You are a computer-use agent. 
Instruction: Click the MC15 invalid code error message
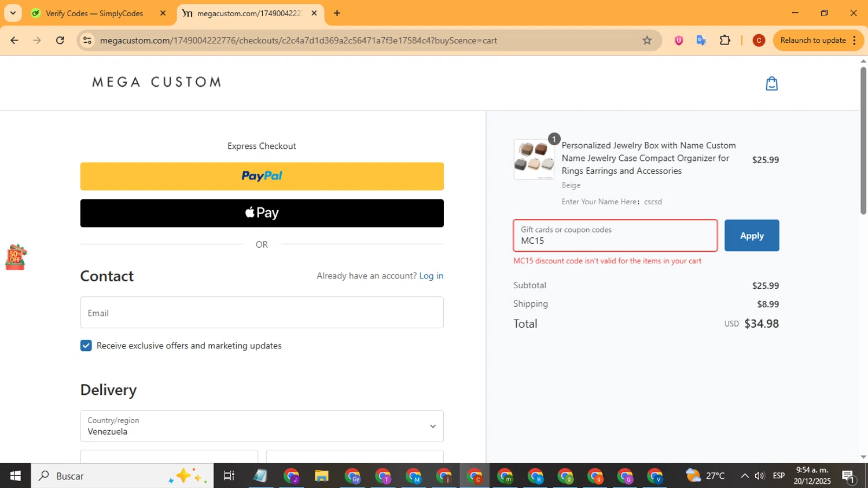607,261
